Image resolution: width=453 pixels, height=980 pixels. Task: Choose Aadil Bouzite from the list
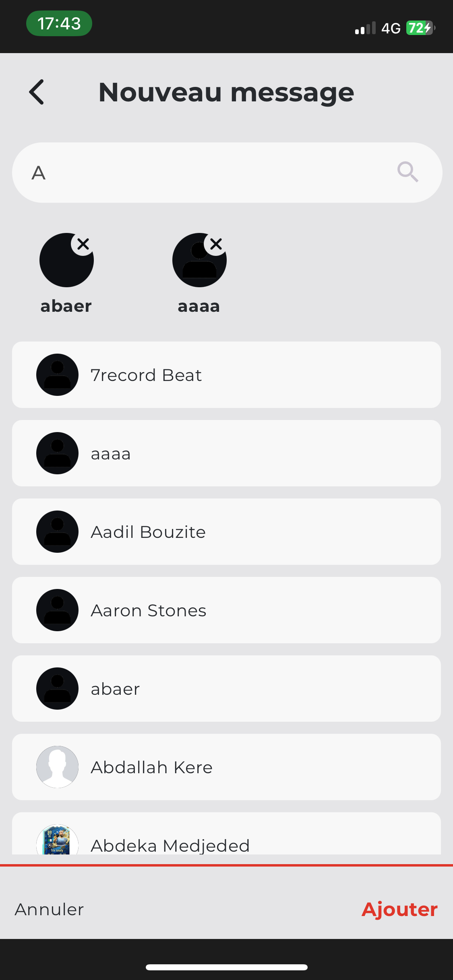tap(226, 532)
